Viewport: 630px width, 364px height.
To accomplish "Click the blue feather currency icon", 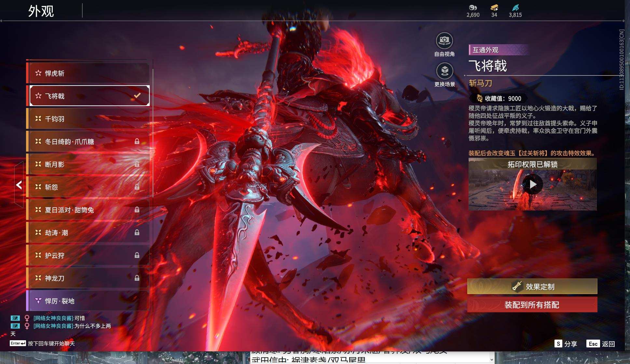I will click(515, 7).
